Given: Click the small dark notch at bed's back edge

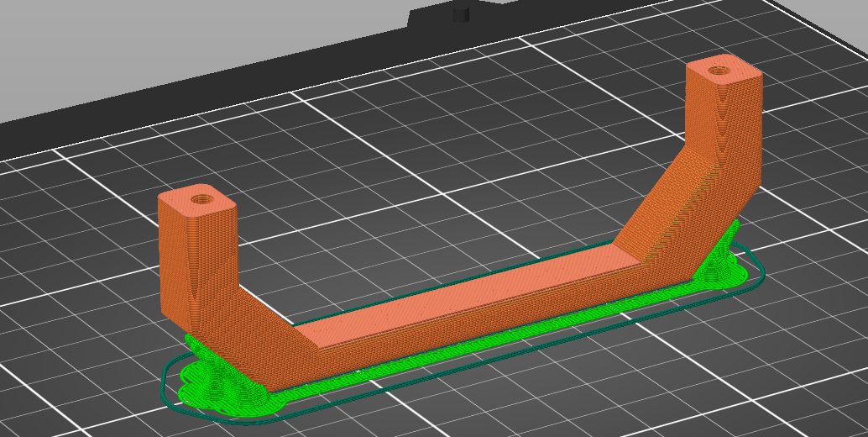Looking at the screenshot, I should coord(458,14).
